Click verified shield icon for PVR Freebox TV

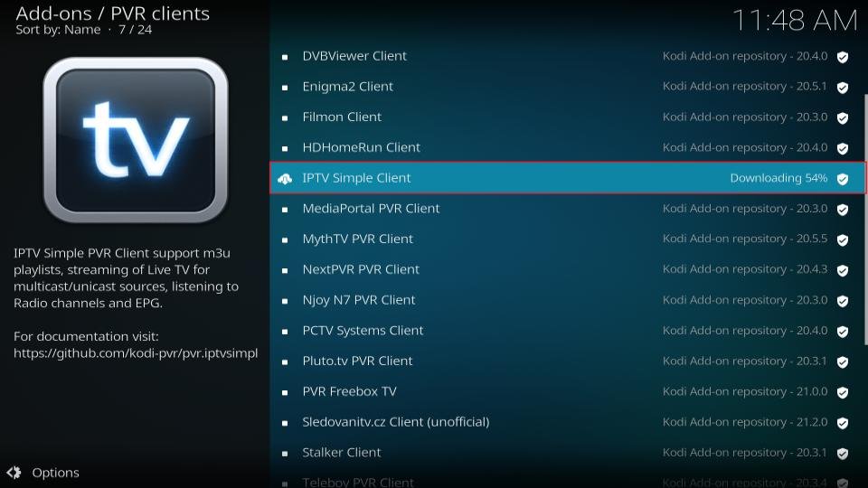(x=843, y=392)
